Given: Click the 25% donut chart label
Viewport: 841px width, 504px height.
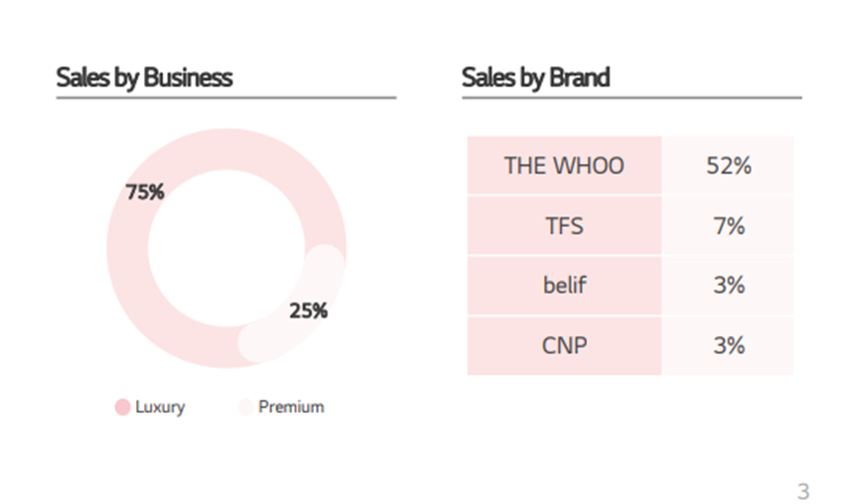Looking at the screenshot, I should 308,311.
